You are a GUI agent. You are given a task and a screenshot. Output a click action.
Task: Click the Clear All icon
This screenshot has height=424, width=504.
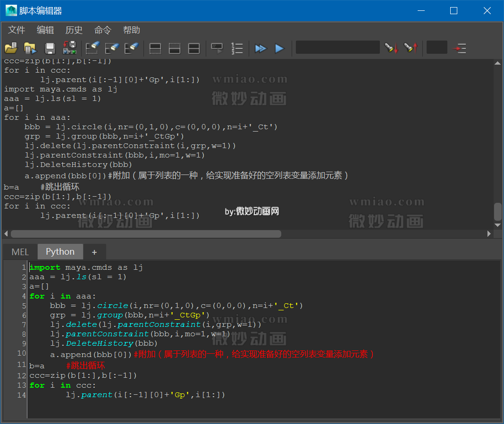[x=131, y=48]
